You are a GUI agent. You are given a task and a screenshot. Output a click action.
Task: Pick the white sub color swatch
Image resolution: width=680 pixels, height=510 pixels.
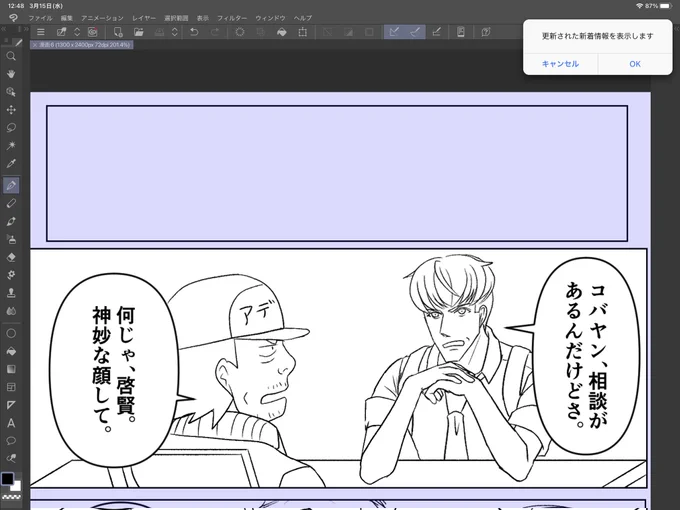click(x=16, y=486)
